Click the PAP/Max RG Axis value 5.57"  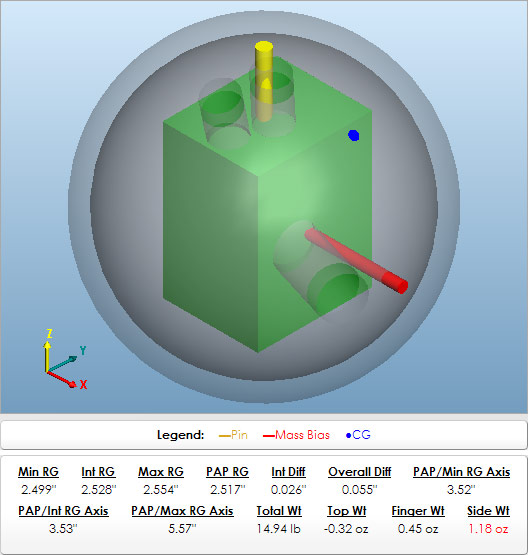point(182,529)
